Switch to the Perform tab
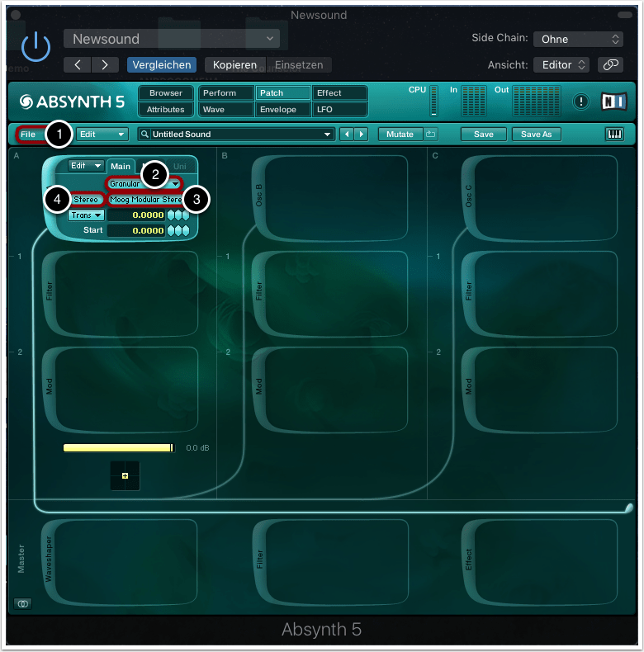This screenshot has width=644, height=652. [x=226, y=93]
